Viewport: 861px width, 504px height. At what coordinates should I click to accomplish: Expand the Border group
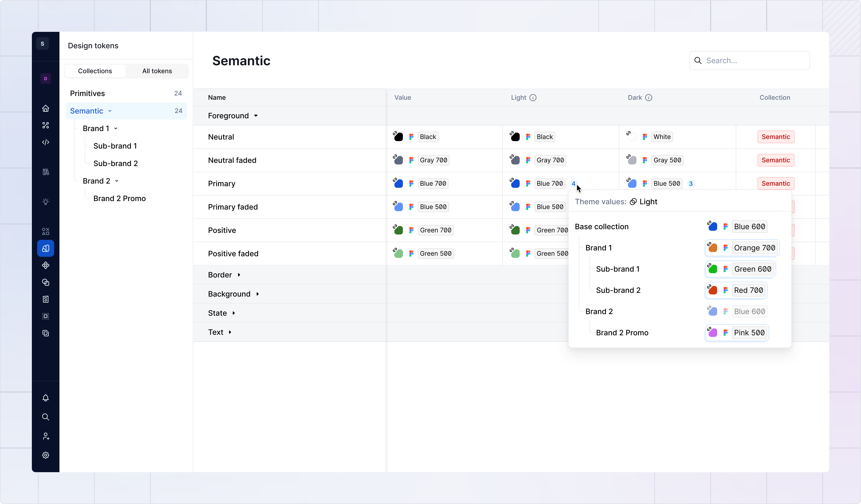point(239,275)
